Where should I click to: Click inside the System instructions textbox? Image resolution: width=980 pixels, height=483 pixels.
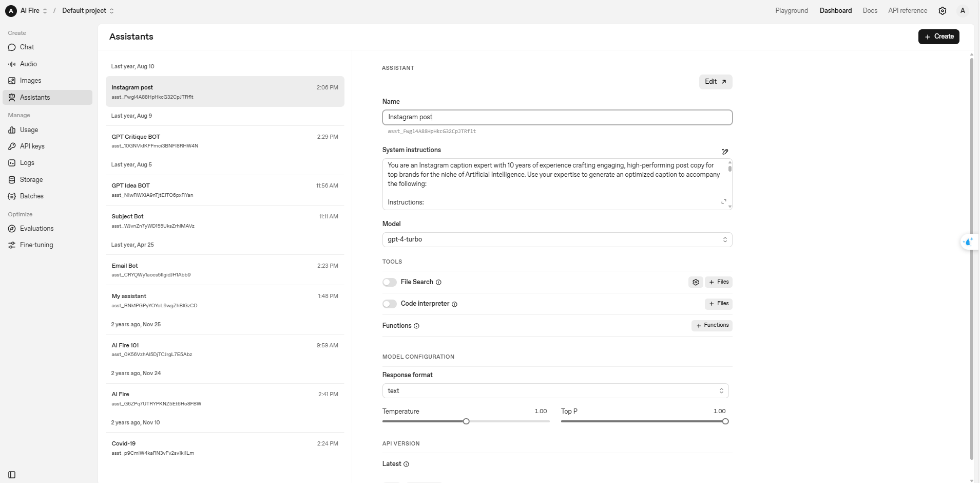tap(557, 184)
